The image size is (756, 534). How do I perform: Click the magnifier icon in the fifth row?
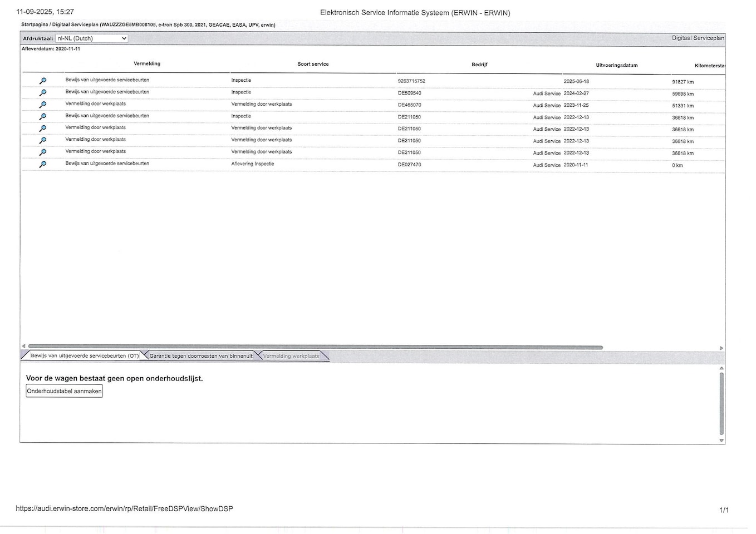(43, 128)
